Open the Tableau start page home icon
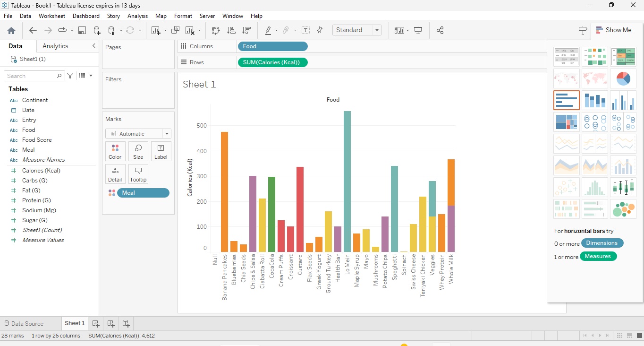The image size is (644, 346). [11, 30]
